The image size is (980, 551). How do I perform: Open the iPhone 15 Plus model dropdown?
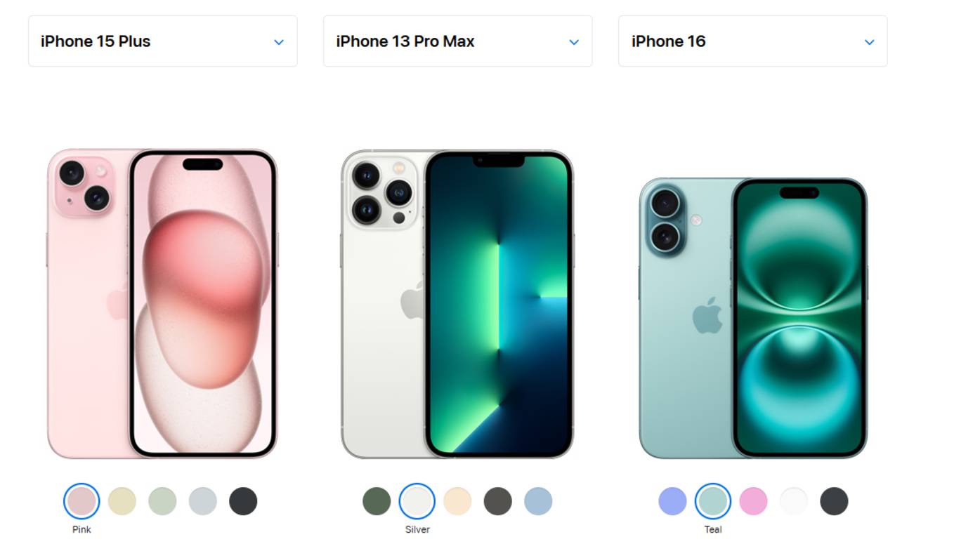click(x=162, y=41)
